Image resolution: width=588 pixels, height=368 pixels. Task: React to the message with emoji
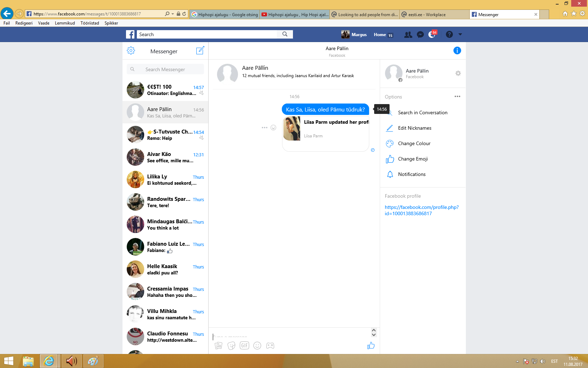click(x=273, y=128)
